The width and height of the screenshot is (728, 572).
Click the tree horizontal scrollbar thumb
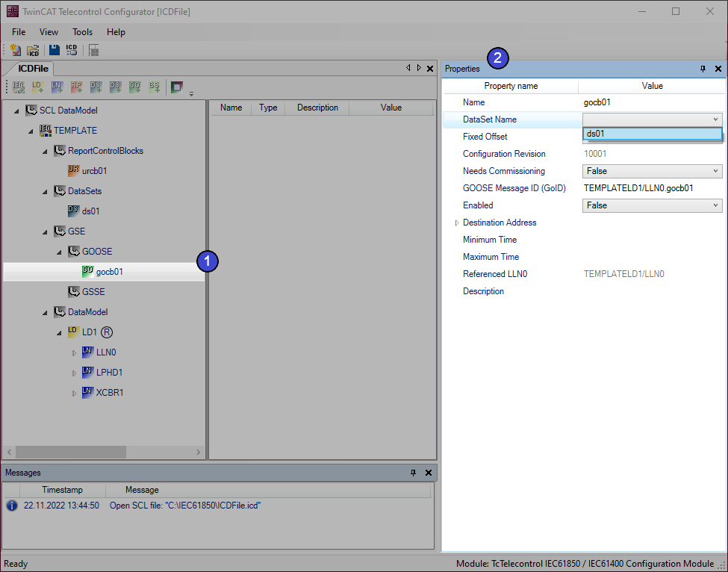point(71,452)
